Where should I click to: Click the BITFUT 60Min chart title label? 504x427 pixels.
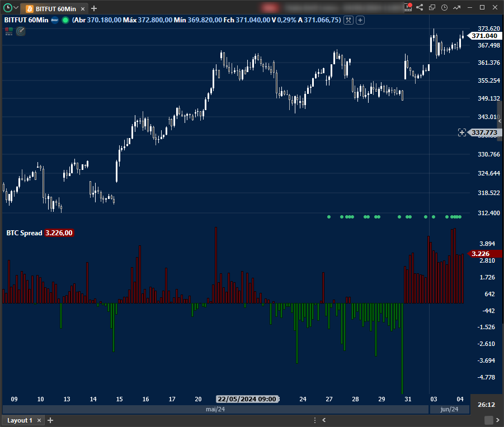pos(26,20)
